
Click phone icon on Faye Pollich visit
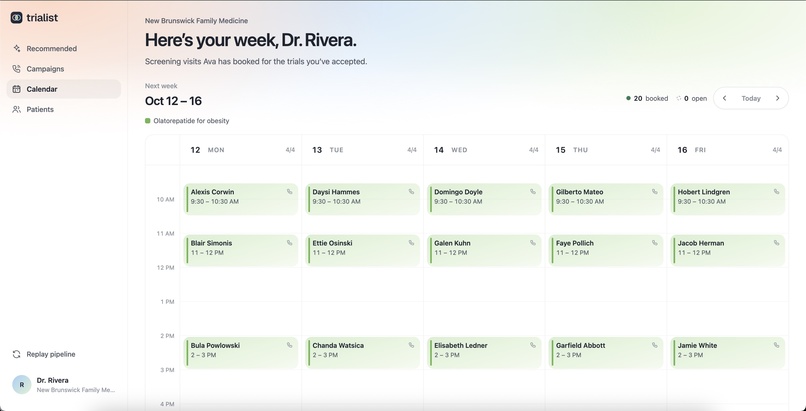654,243
